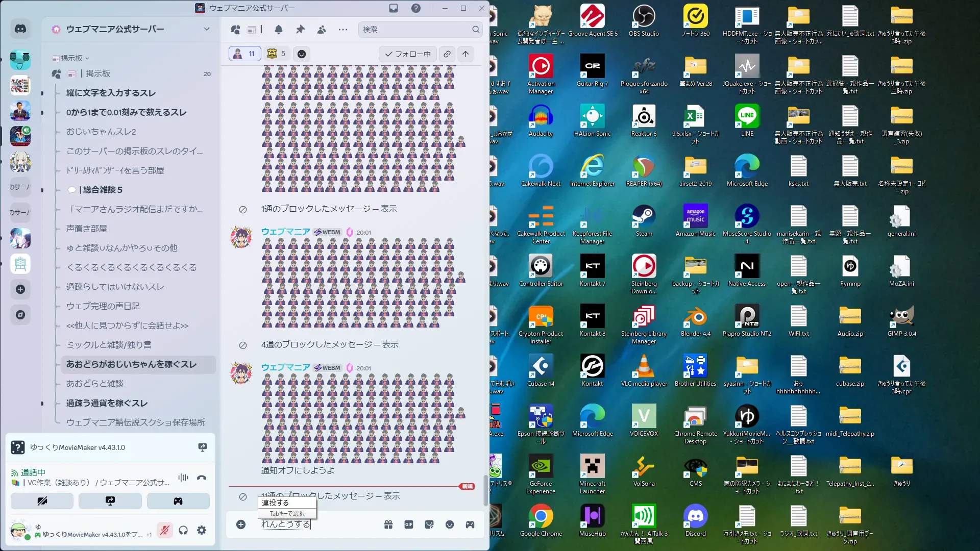The width and height of the screenshot is (980, 551).
Task: Open pinned messages
Action: pos(300,30)
